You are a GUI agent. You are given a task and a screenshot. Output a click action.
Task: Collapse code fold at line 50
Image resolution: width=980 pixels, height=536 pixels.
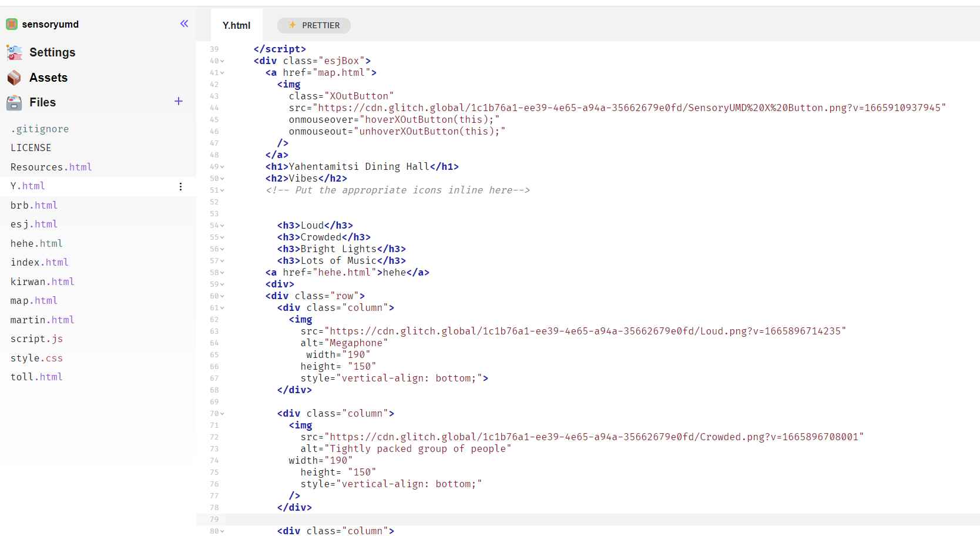coord(222,179)
